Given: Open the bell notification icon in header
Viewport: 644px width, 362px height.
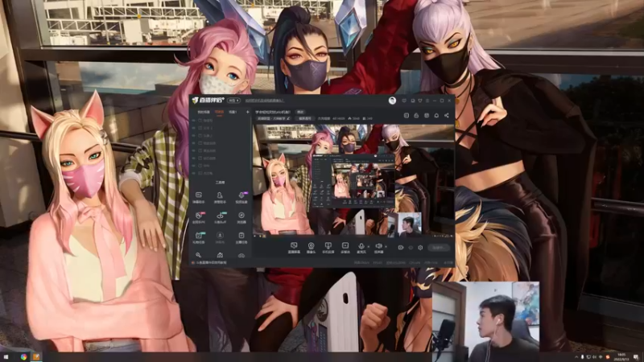Looking at the screenshot, I should (436, 115).
